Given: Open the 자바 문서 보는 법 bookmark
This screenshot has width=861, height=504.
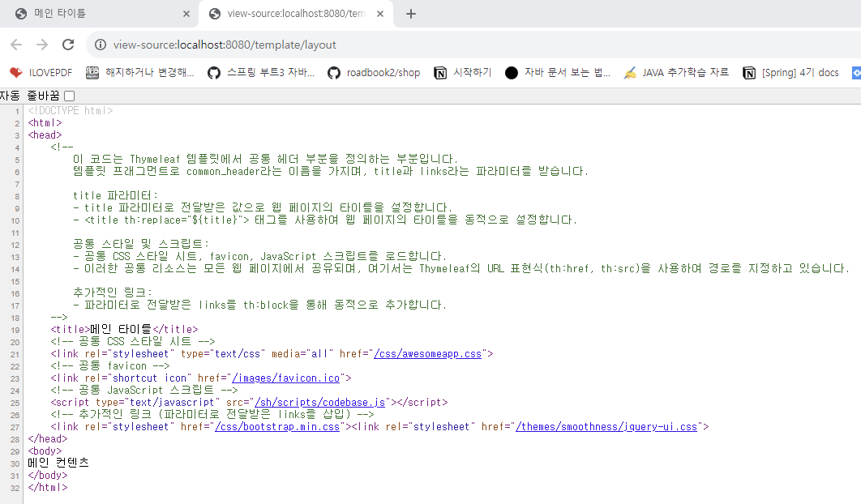Looking at the screenshot, I should (x=557, y=72).
